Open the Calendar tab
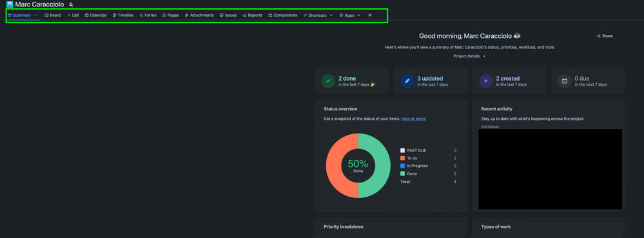 pos(95,15)
